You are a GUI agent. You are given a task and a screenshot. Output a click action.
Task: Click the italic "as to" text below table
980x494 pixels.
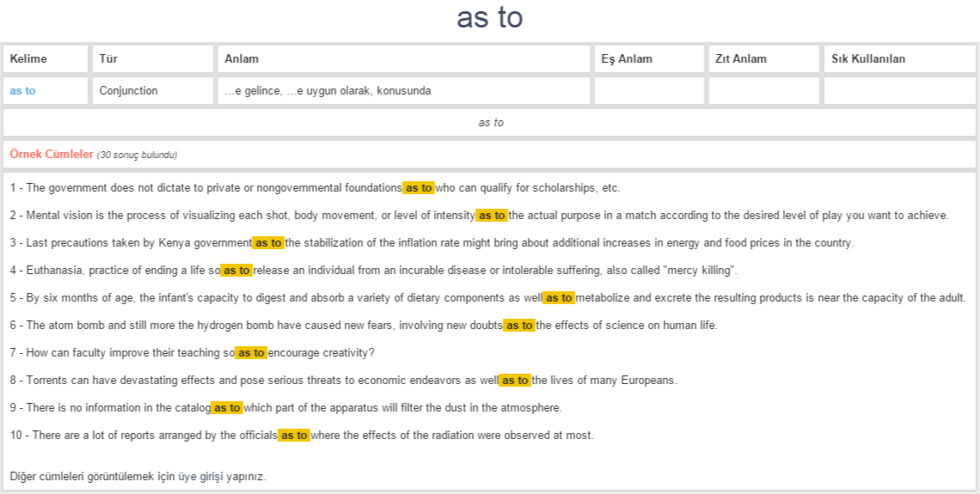click(491, 123)
